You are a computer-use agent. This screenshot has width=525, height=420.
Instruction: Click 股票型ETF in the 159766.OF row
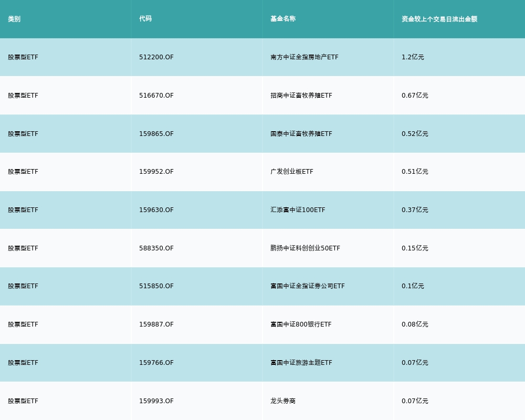(23, 363)
